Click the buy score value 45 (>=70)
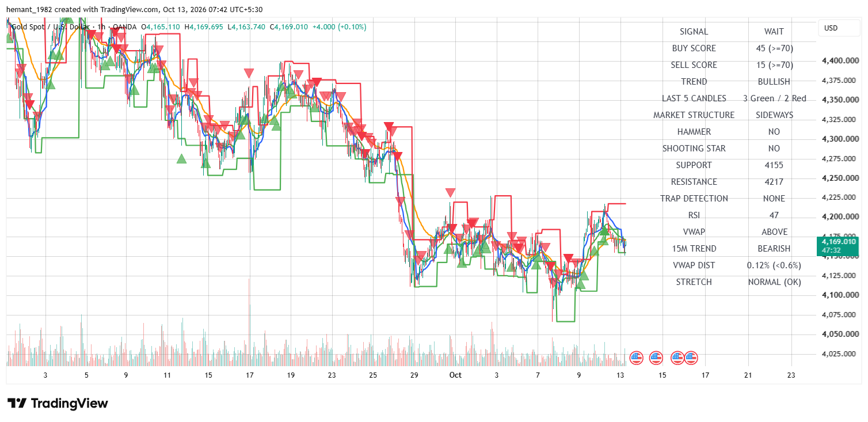The image size is (868, 422). (x=774, y=48)
